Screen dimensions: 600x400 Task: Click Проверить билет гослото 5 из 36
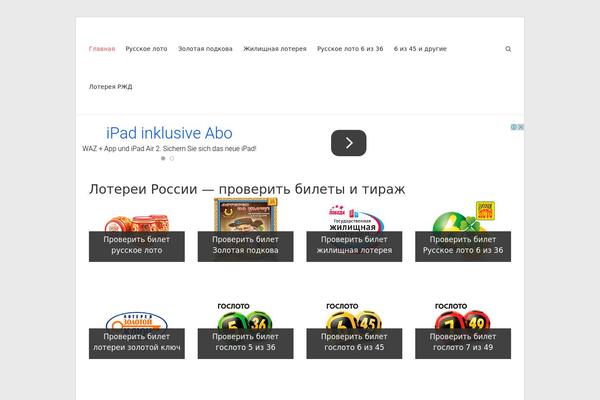[x=245, y=343]
